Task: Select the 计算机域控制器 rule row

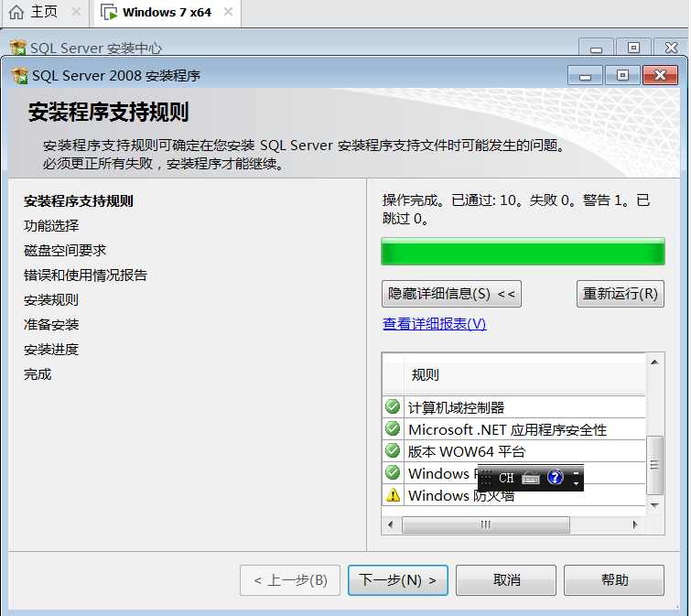Action: click(514, 407)
